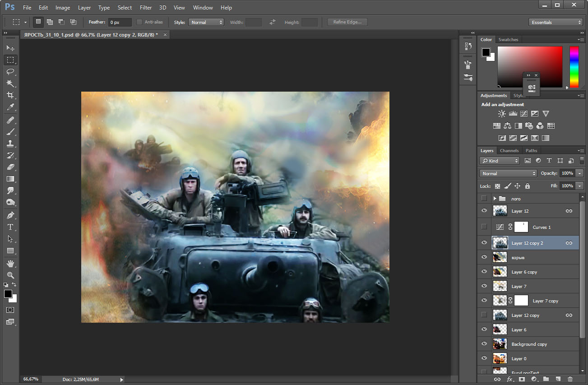Viewport: 588px width, 385px height.
Task: Show the Curves 1 adjustment layer
Action: (484, 227)
